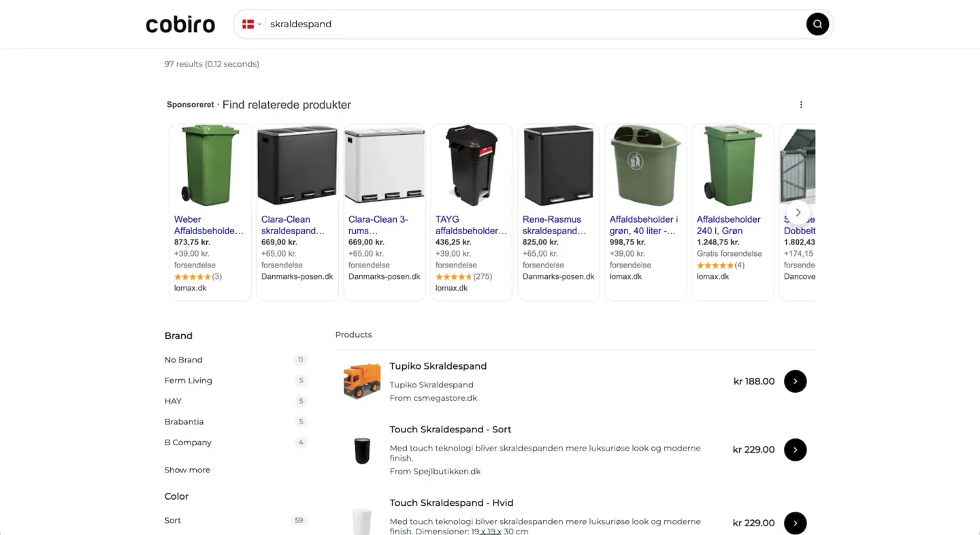This screenshot has height=535, width=980.
Task: Click the black search magnifier button
Action: (x=817, y=24)
